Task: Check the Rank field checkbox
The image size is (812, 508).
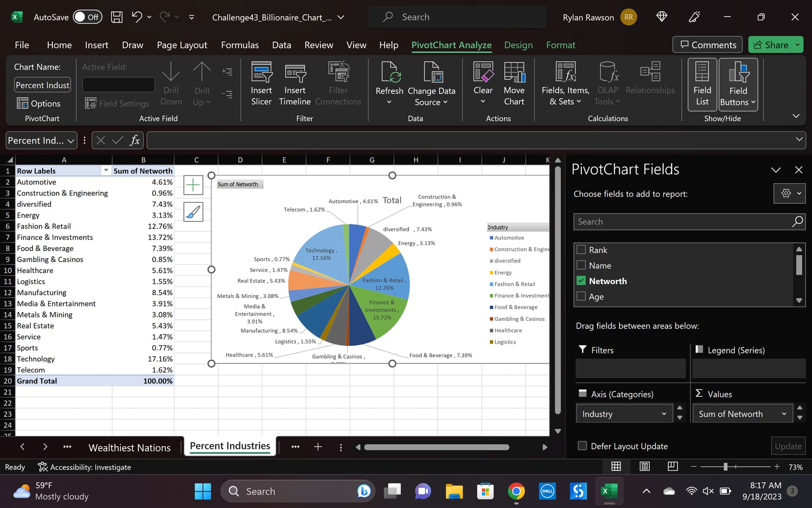Action: [x=582, y=250]
